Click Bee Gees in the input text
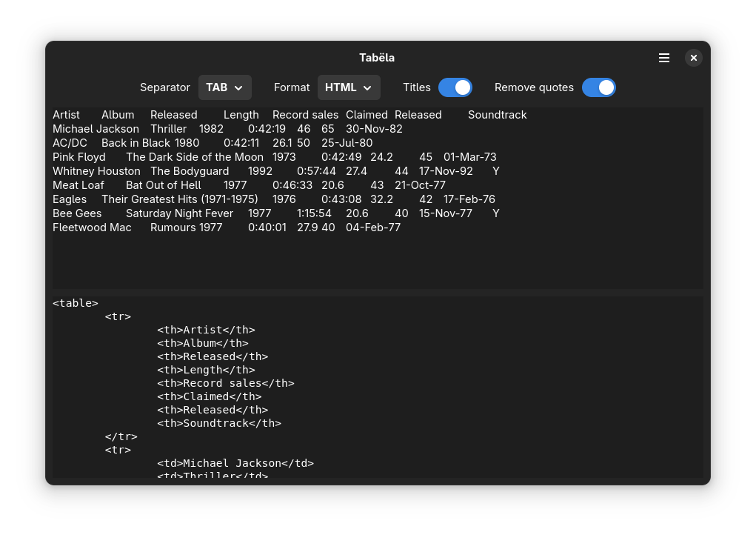 point(77,213)
